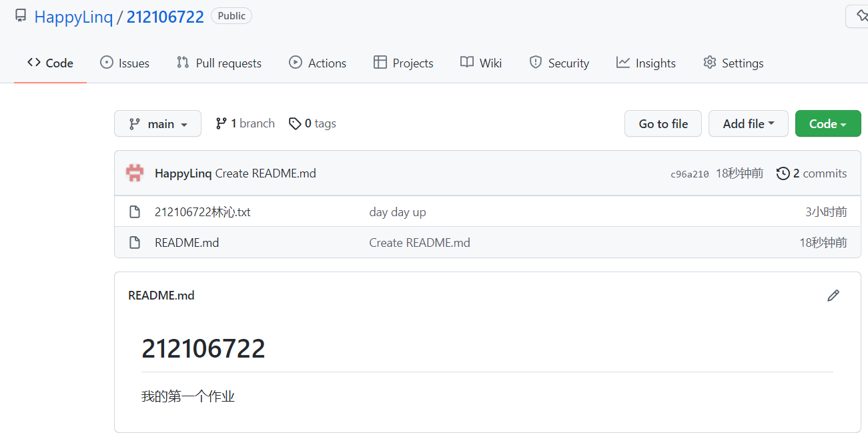
Task: Click the Wiki book icon
Action: 466,62
